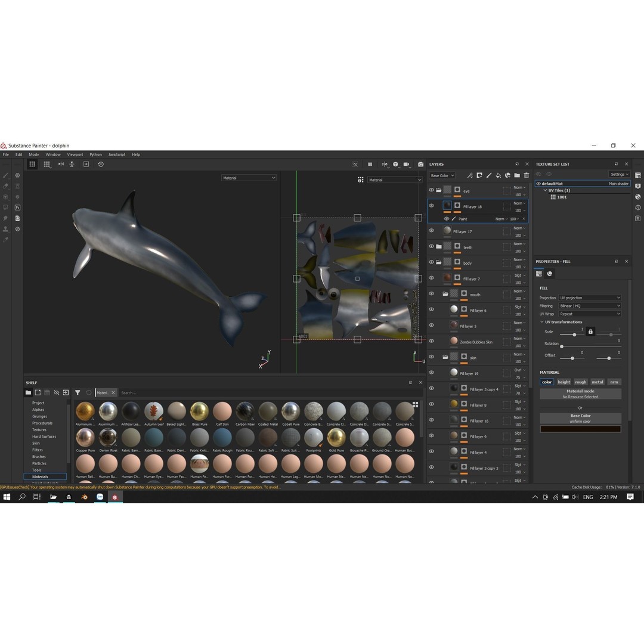
Task: Open the Mode menu
Action: [34, 154]
